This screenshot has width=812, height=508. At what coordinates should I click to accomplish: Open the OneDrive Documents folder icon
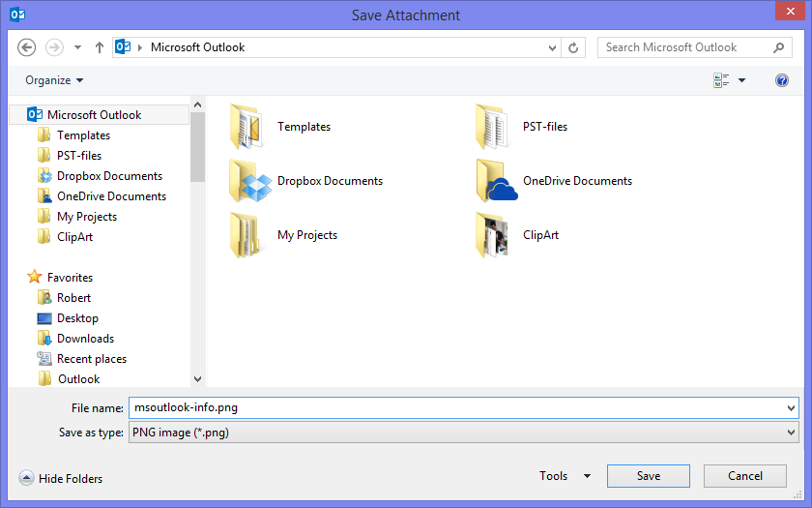(497, 181)
